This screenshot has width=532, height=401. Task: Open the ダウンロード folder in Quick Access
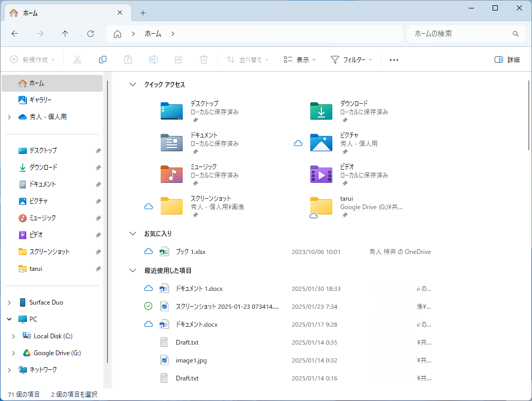tap(321, 111)
